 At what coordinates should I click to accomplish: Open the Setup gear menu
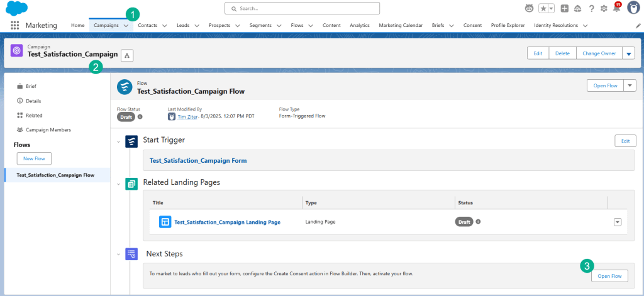click(604, 8)
